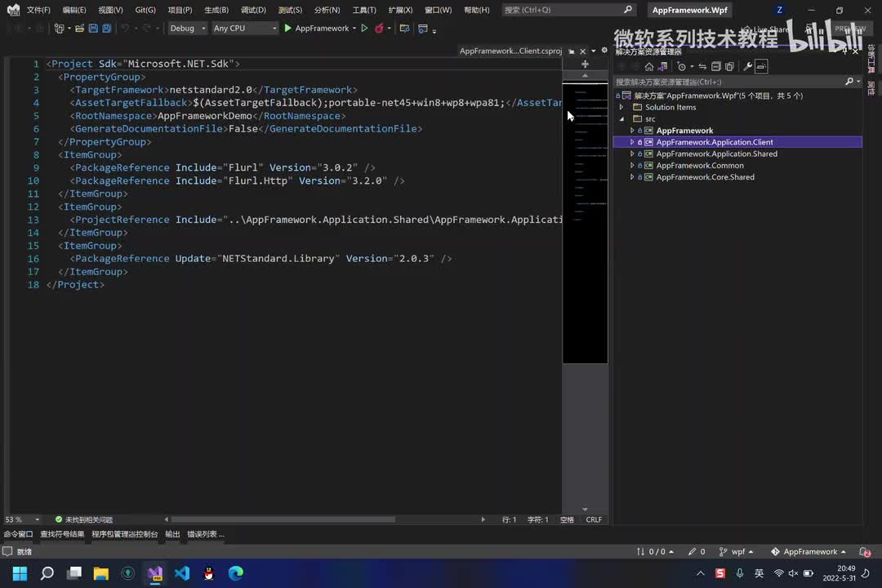882x588 pixels.
Task: Collapse the src folder
Action: point(621,118)
